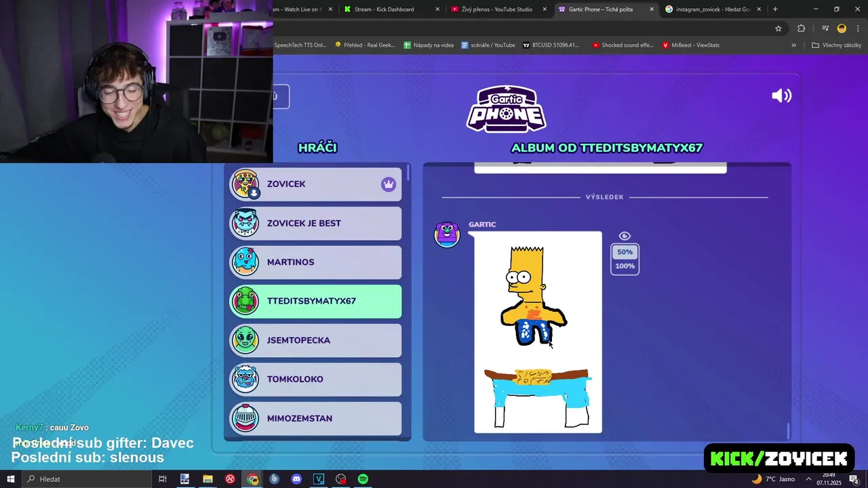The image size is (868, 488).
Task: Select player ZOVICEK JE BEST
Action: click(x=315, y=223)
